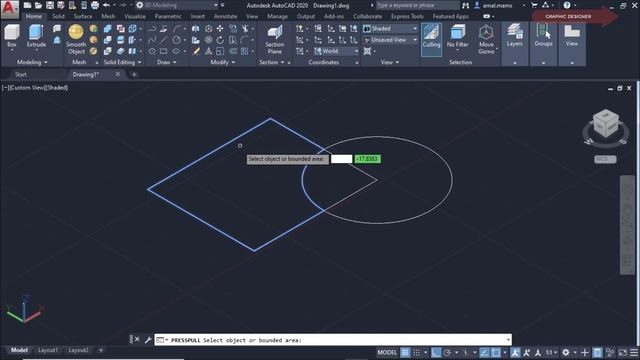Screen dimensions: 640x360
Task: Open the Unsaved View dropdown
Action: click(x=390, y=40)
